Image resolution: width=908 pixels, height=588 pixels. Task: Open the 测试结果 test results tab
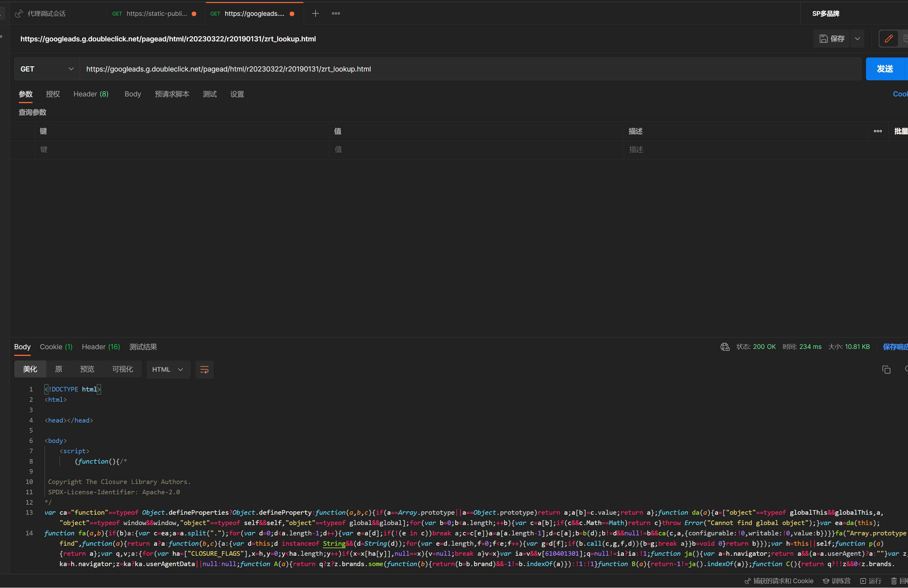coord(143,347)
